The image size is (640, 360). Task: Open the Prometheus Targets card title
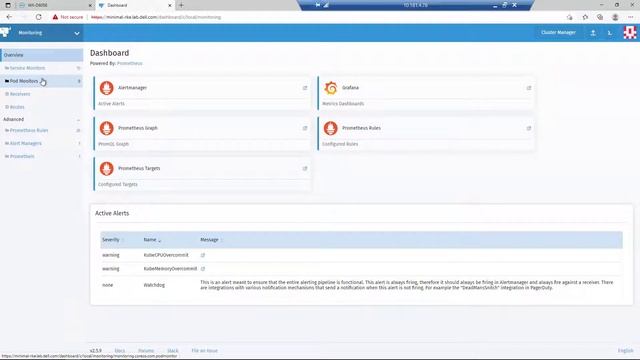(139, 168)
